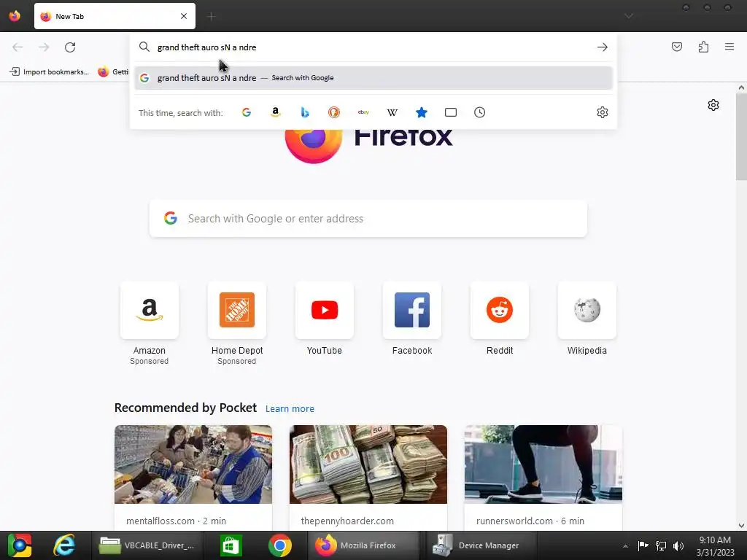The width and height of the screenshot is (747, 560).
Task: Open the Amazon sponsored shortcut
Action: 149,324
